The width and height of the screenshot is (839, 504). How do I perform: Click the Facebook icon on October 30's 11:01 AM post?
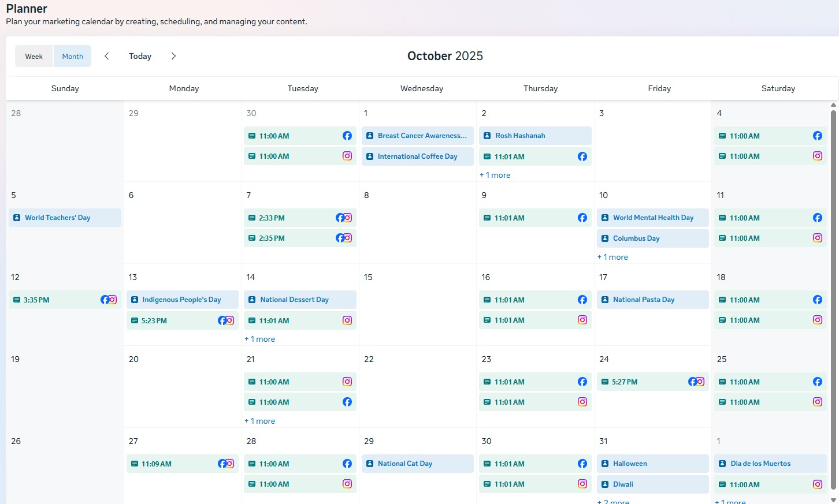(x=582, y=464)
